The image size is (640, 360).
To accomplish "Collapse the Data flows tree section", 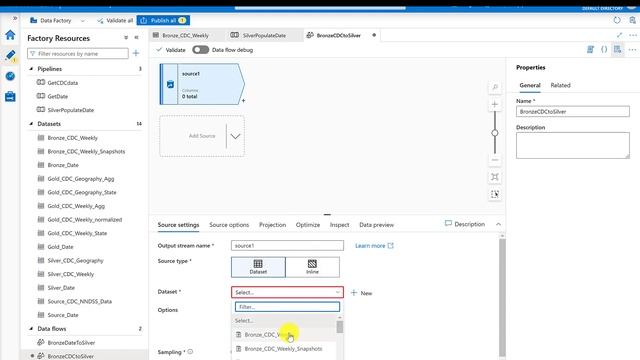I will [31, 329].
